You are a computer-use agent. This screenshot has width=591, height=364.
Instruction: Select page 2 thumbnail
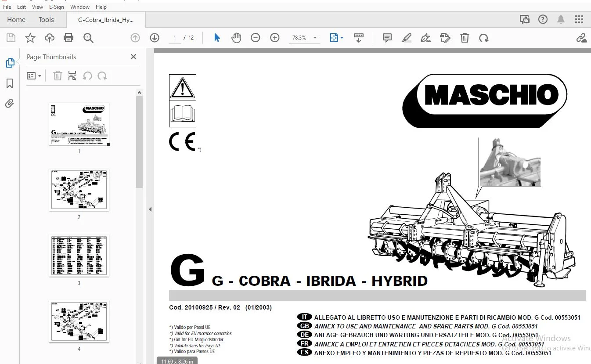click(79, 190)
